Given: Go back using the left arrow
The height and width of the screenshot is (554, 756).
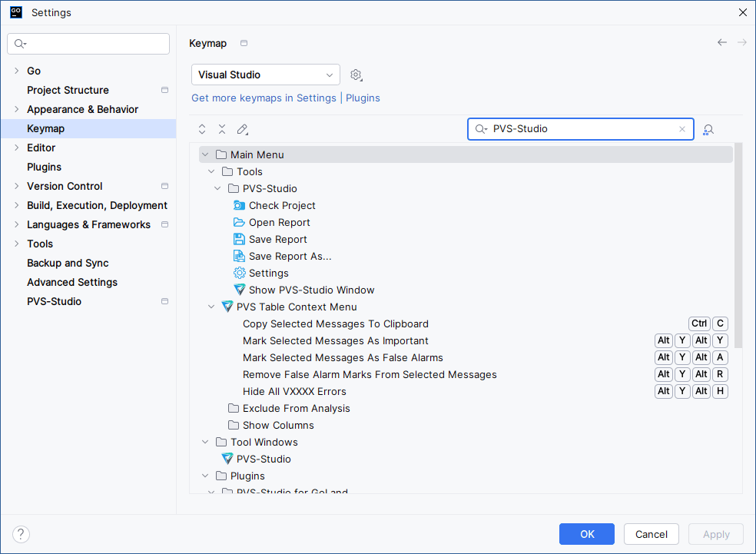Looking at the screenshot, I should (721, 43).
